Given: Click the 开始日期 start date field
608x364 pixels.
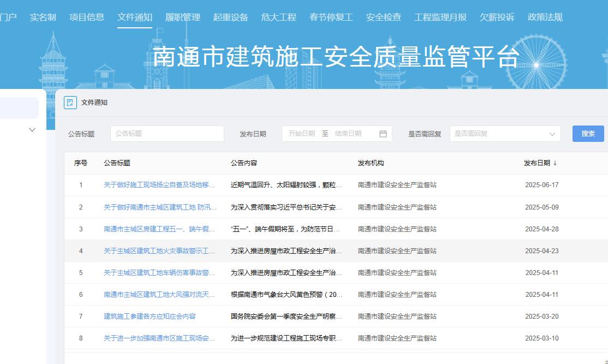Looking at the screenshot, I should click(x=302, y=134).
